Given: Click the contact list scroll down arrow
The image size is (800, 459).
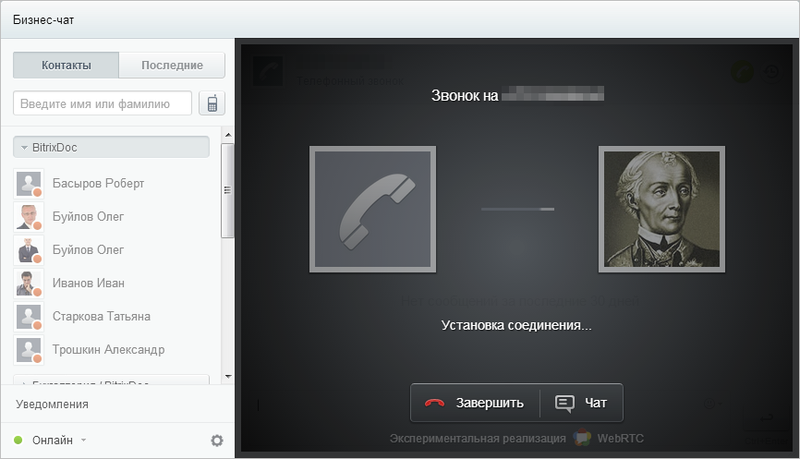Looking at the screenshot, I should (228, 376).
